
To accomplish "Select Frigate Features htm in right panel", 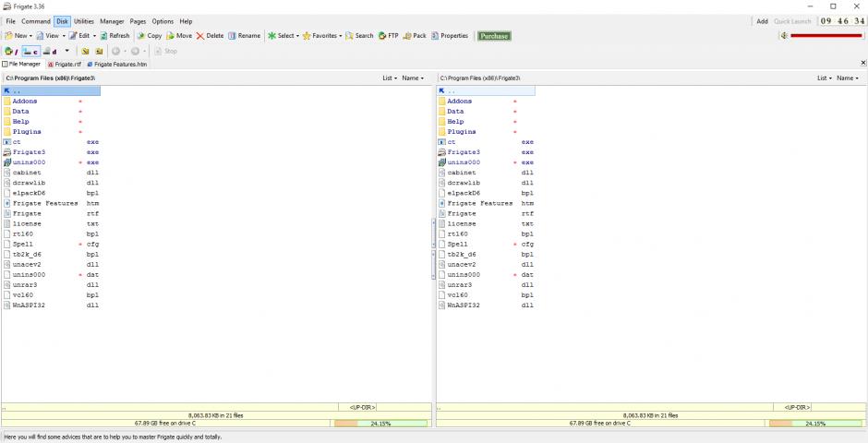I will pos(486,204).
